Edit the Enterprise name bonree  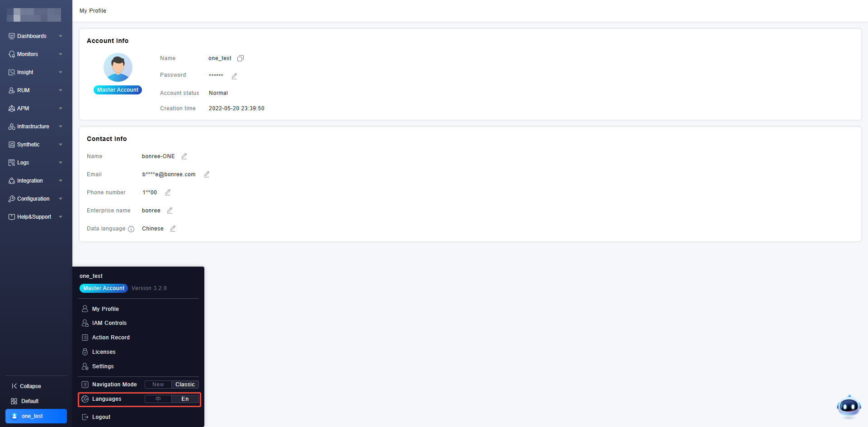[170, 211]
